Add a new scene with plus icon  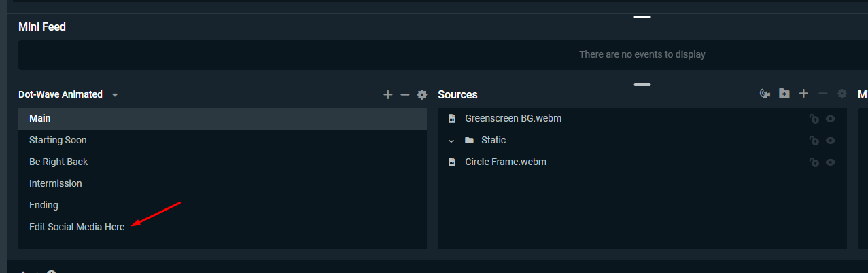point(388,95)
